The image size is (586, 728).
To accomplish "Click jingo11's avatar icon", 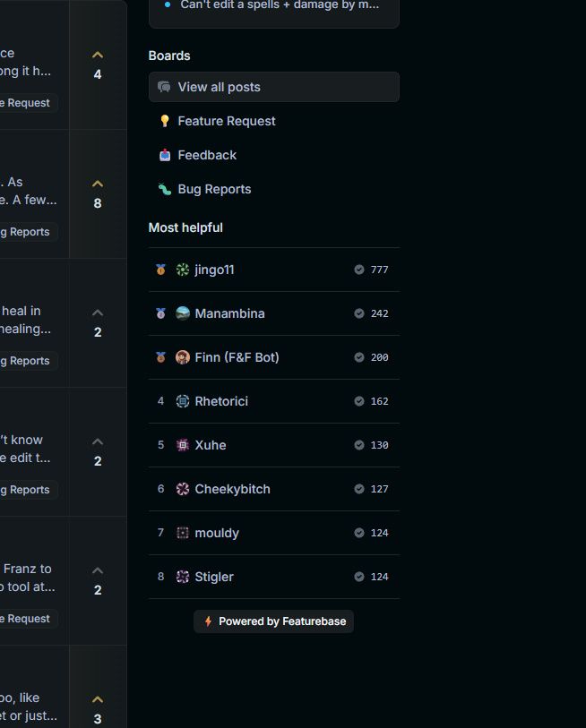I will (183, 270).
